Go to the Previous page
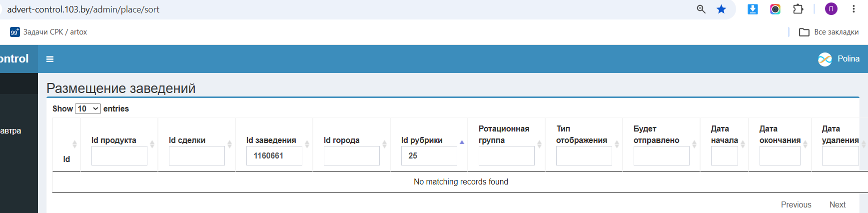The height and width of the screenshot is (213, 868). 796,204
